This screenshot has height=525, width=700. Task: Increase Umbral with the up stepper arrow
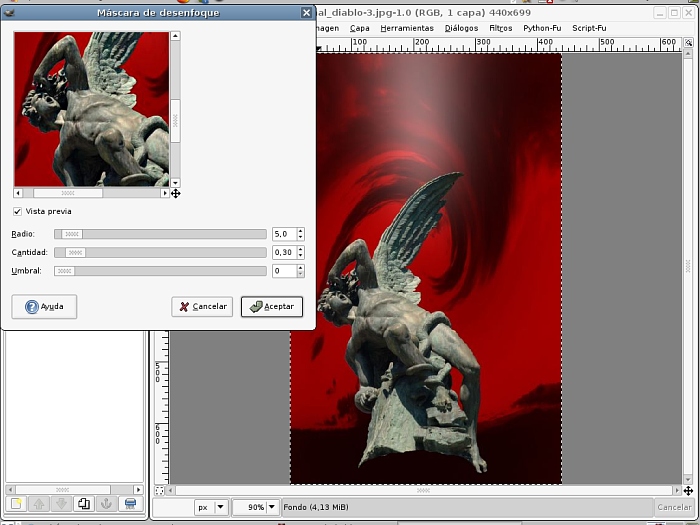[301, 267]
